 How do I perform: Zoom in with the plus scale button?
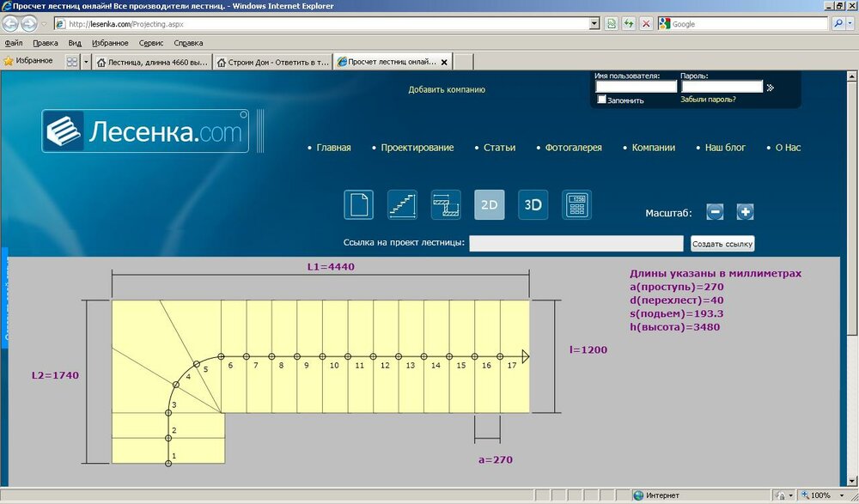point(745,212)
